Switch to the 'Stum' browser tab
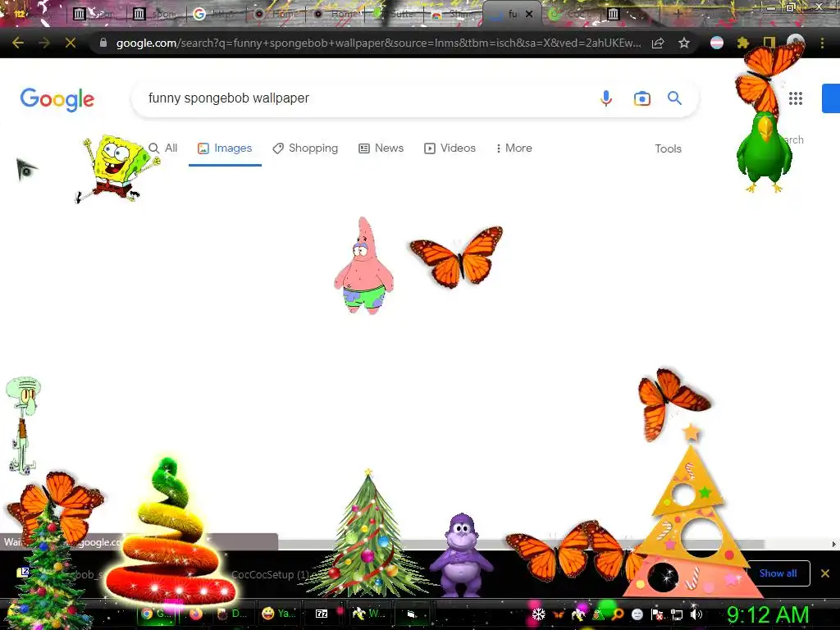The width and height of the screenshot is (840, 630). coord(454,14)
